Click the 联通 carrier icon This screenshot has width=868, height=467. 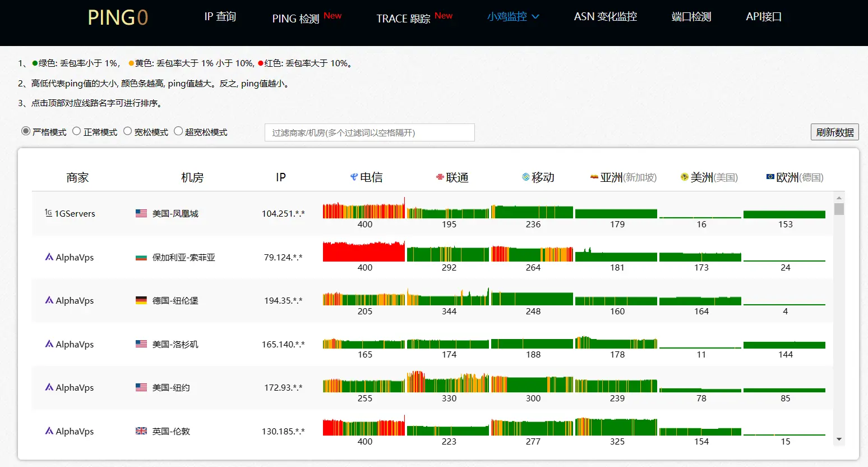440,177
